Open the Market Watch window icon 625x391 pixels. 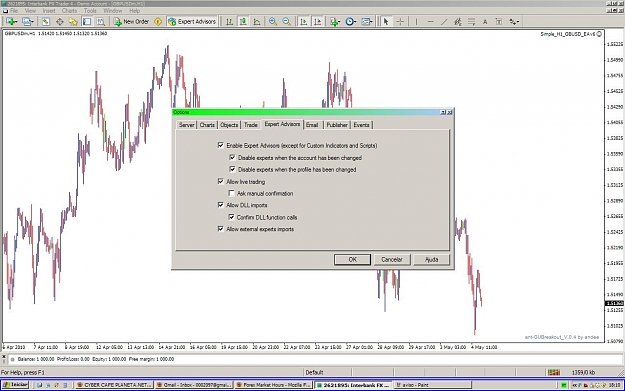[46, 22]
